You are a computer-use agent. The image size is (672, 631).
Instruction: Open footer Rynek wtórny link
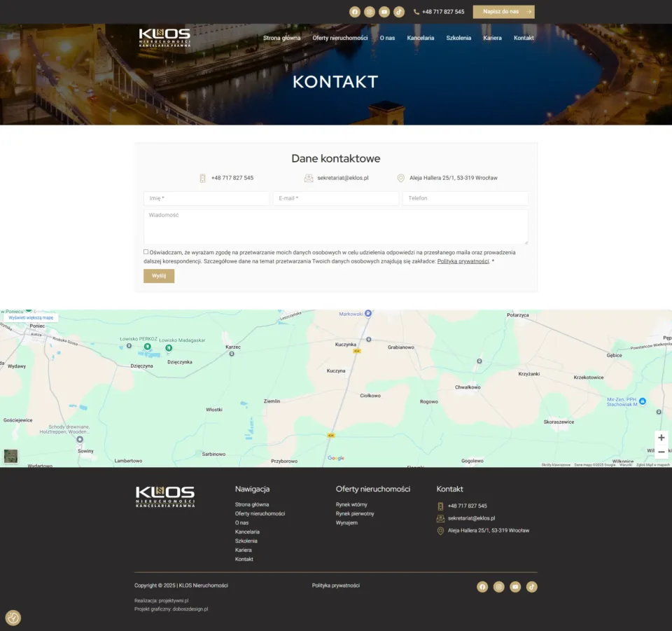(x=351, y=504)
